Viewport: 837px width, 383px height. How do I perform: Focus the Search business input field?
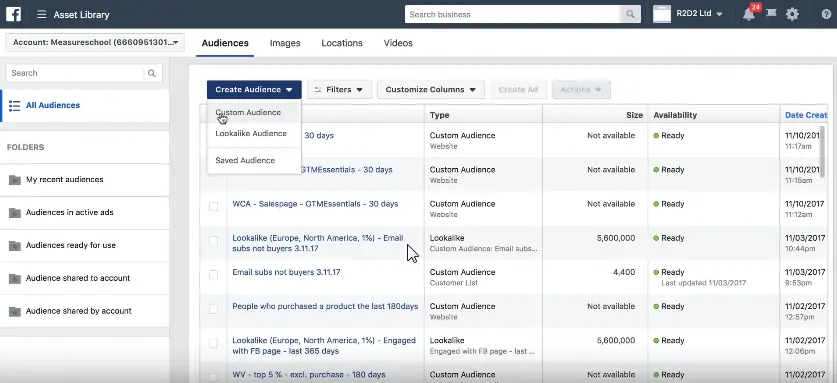512,14
